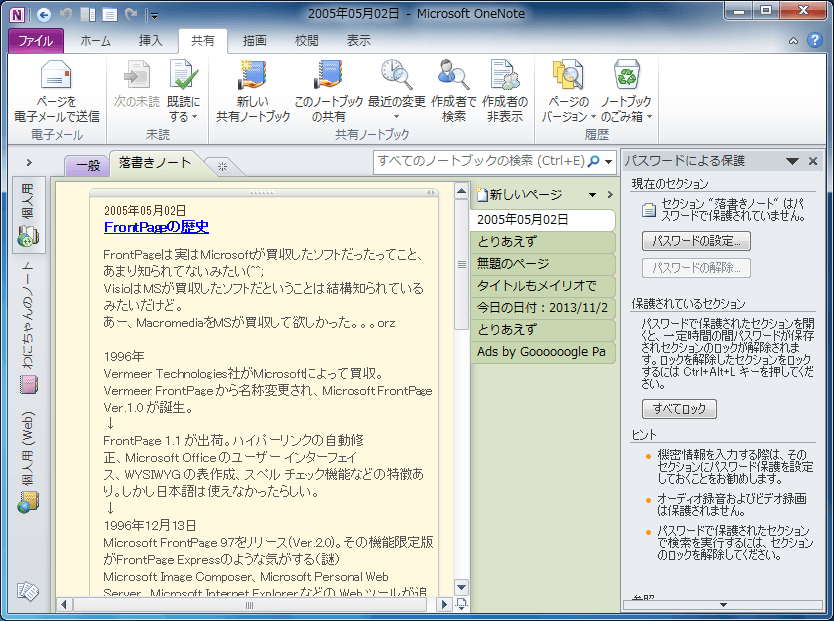
Task: Click horizontal scrollbar thumb of page
Action: pos(250,605)
